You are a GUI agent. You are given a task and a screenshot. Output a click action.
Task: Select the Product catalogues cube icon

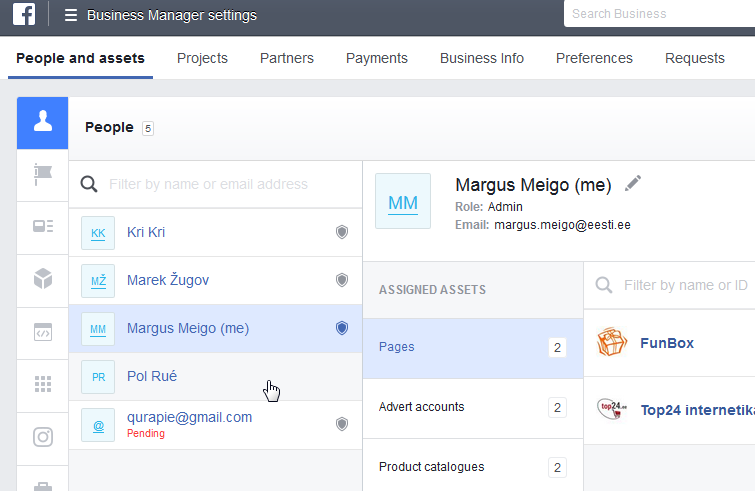(43, 279)
